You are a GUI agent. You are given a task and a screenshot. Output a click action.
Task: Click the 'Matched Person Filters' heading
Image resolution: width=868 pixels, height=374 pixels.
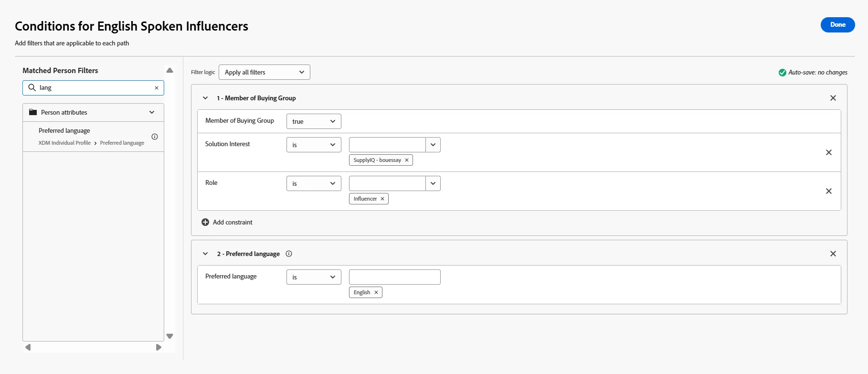click(60, 71)
